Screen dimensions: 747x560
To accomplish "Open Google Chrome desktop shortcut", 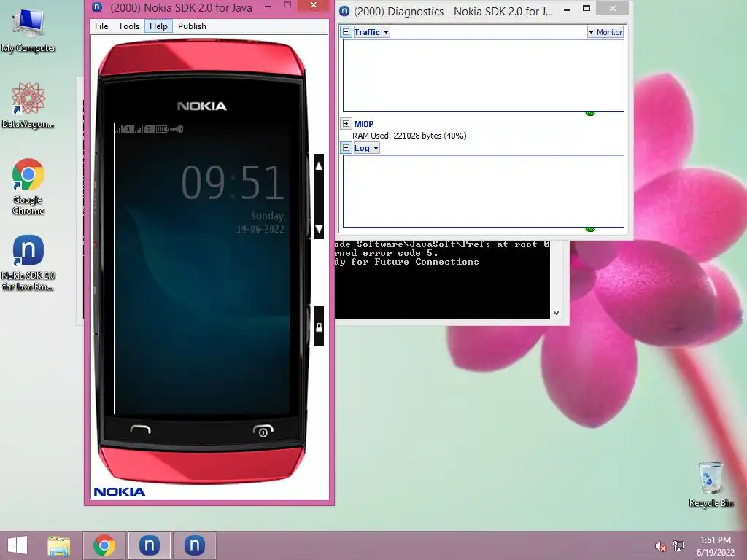I will pos(28,187).
